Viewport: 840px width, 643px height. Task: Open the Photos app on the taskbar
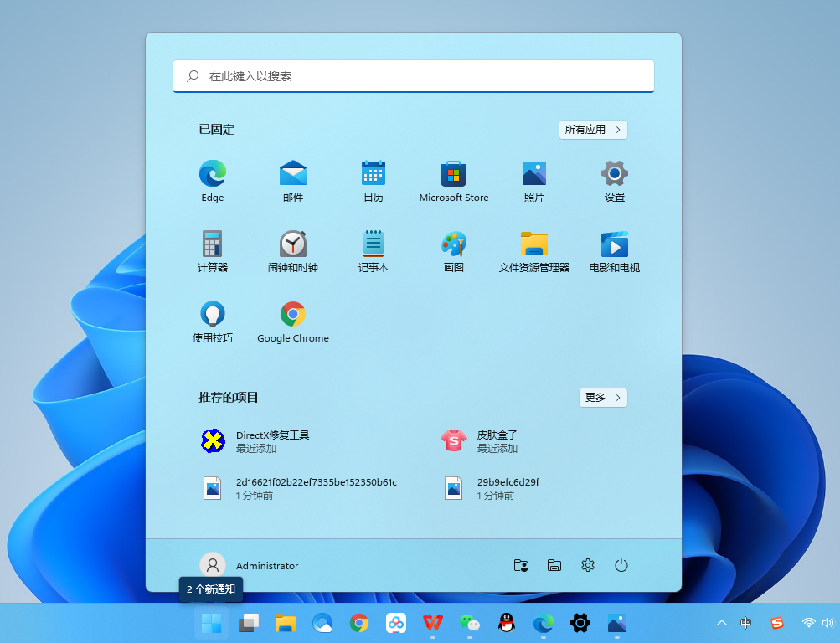click(x=617, y=623)
